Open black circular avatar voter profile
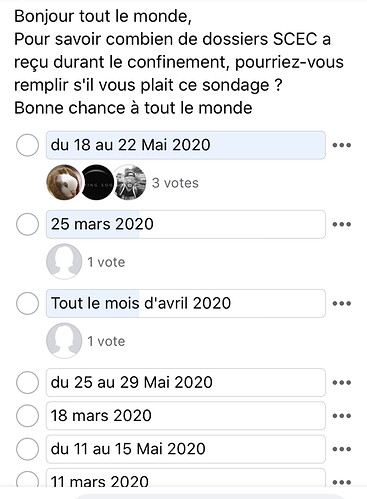The image size is (367, 499). [x=97, y=182]
